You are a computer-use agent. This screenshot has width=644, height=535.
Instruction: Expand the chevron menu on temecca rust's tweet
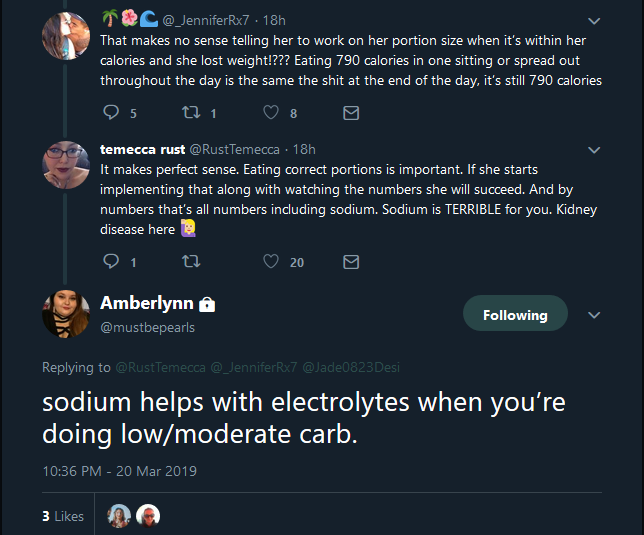click(594, 150)
